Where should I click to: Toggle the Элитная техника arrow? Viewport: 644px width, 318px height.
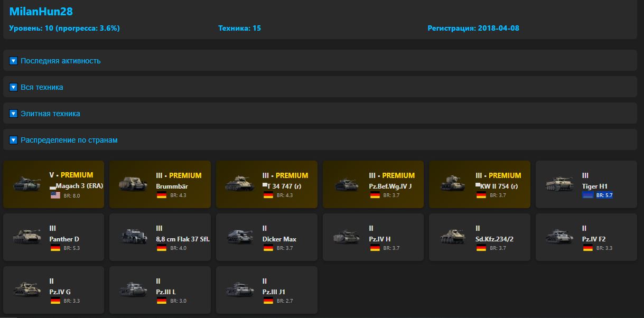(14, 114)
